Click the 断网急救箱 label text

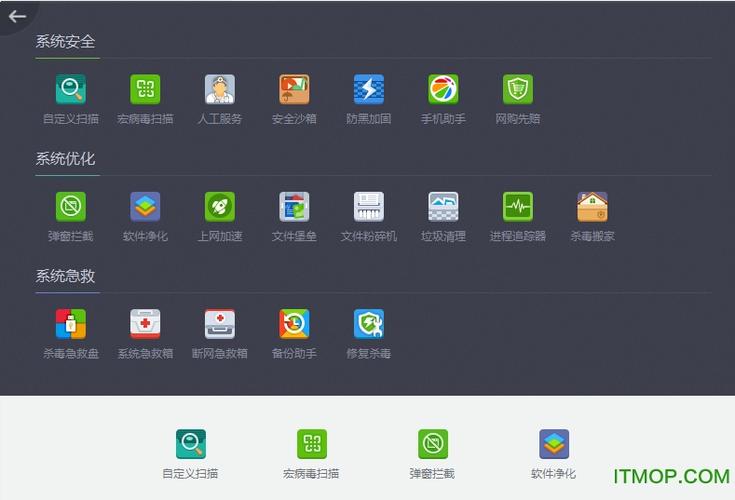click(x=220, y=353)
